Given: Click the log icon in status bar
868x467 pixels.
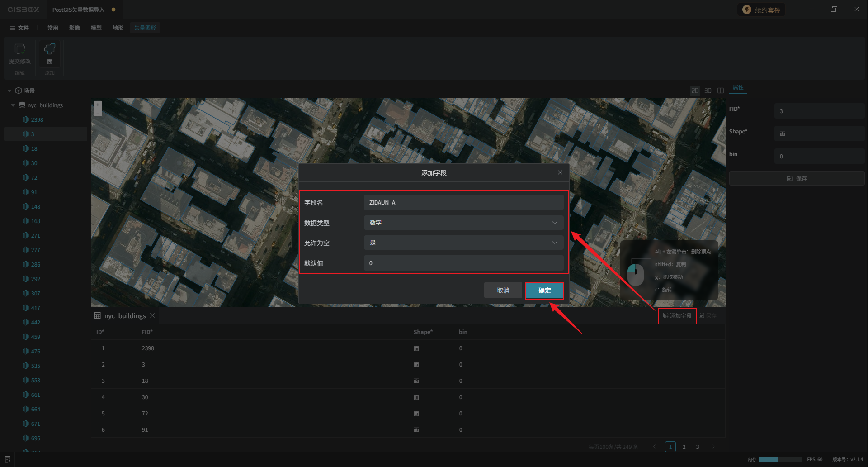Looking at the screenshot, I should point(8,459).
